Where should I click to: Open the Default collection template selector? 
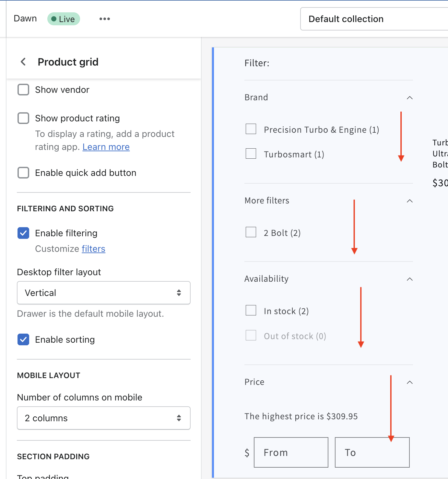click(x=373, y=19)
